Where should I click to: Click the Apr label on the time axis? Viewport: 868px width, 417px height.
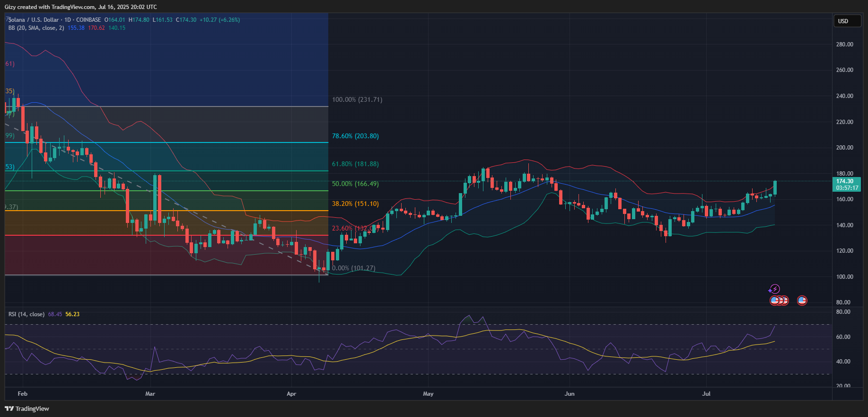pyautogui.click(x=291, y=394)
